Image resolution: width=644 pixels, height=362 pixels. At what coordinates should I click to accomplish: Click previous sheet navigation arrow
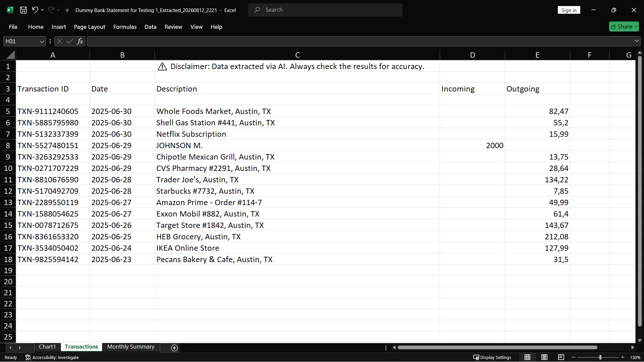tap(10, 348)
